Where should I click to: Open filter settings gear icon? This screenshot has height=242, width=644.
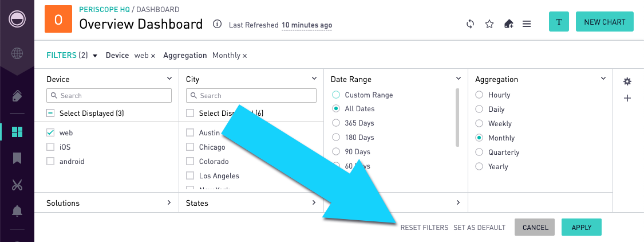pyautogui.click(x=627, y=81)
